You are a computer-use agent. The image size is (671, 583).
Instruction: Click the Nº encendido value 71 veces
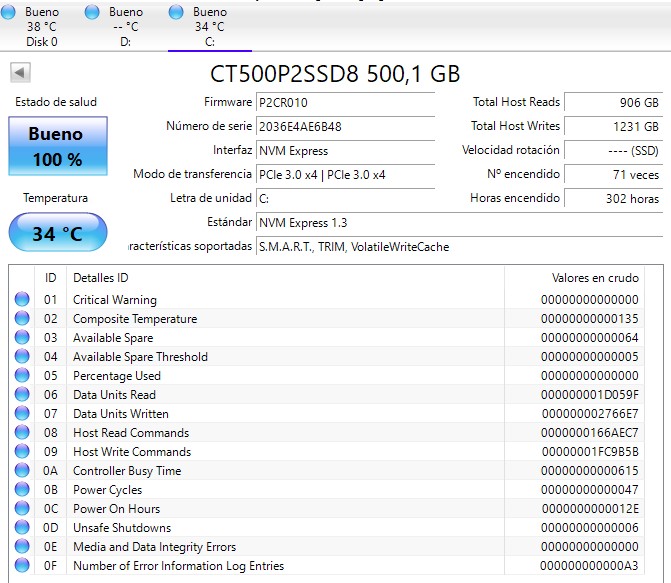coord(613,174)
